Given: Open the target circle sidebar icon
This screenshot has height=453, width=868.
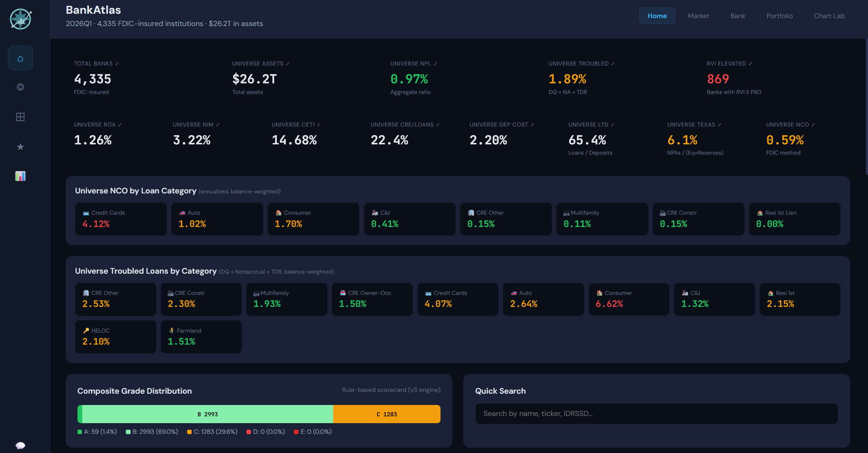Looking at the screenshot, I should [x=20, y=87].
